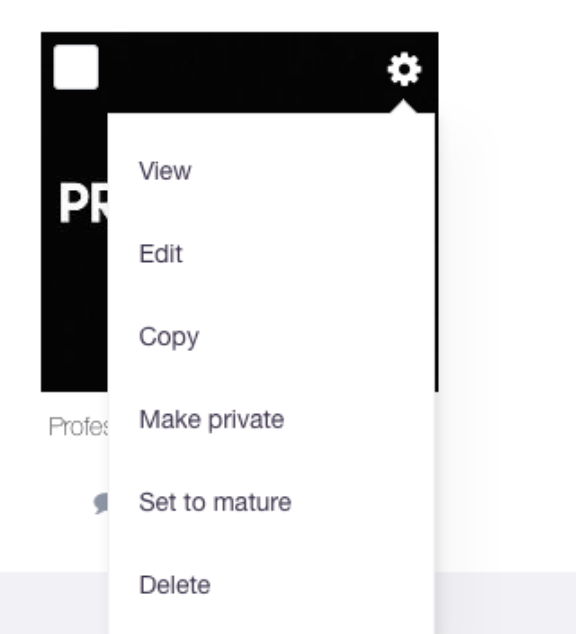Preview project using the View entry

165,171
